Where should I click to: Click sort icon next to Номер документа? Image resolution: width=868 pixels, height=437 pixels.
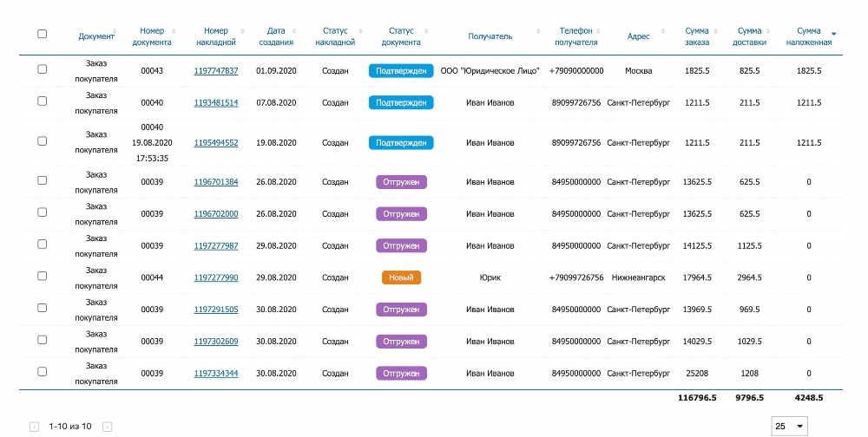(x=174, y=32)
